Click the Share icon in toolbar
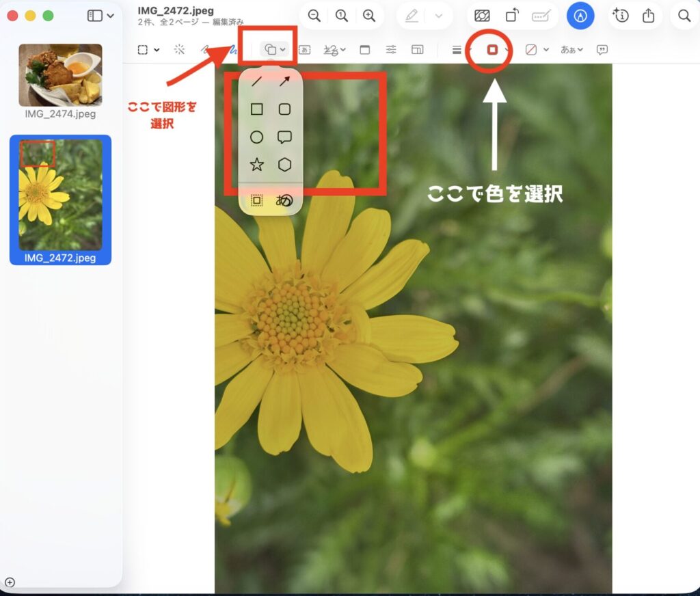Viewport: 700px width, 596px height. 649,16
